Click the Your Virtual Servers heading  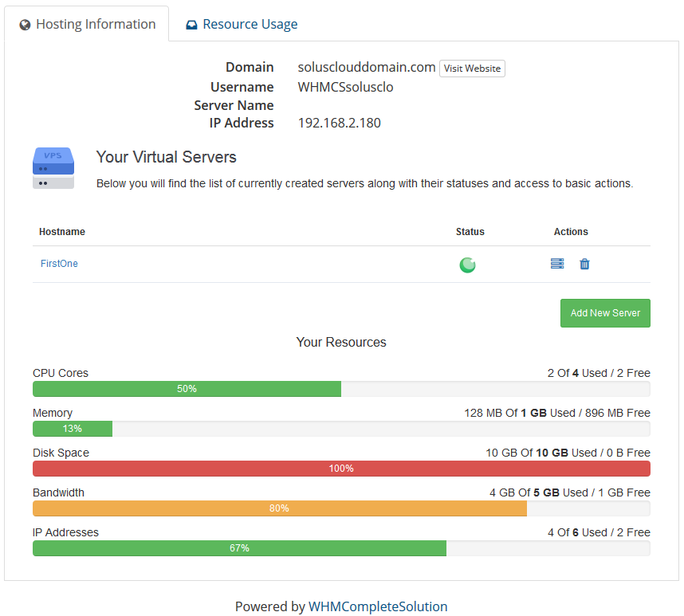pos(166,157)
